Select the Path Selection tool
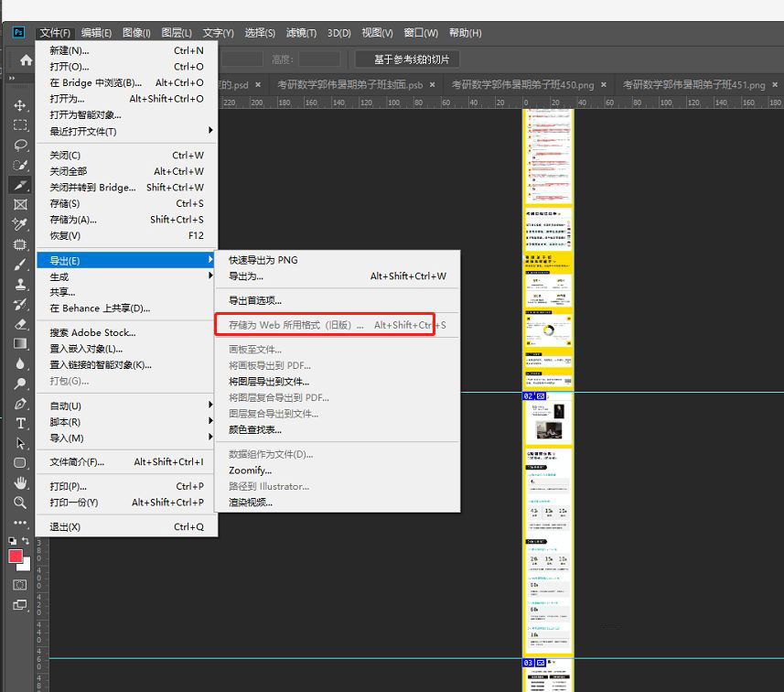This screenshot has width=784, height=692. tap(20, 443)
